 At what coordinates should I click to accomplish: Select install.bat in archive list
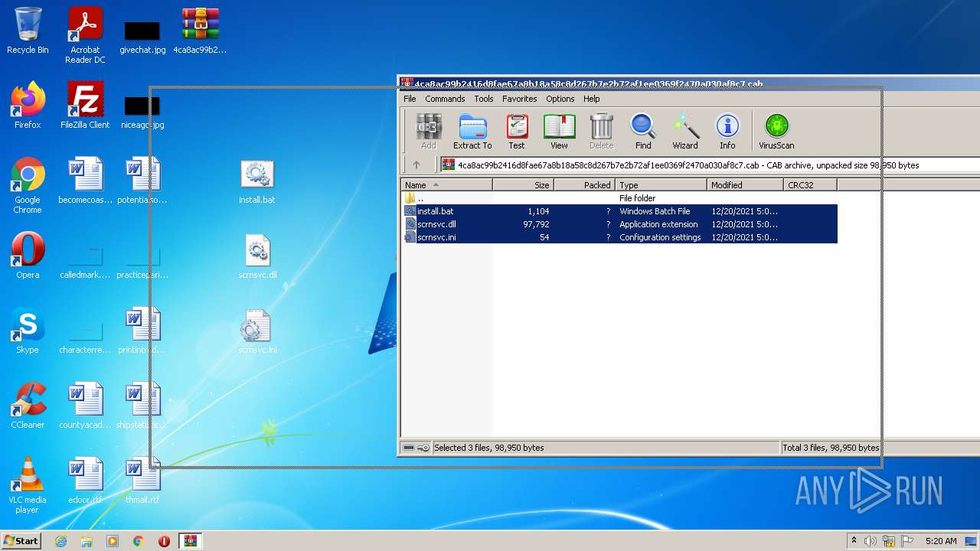click(x=619, y=211)
